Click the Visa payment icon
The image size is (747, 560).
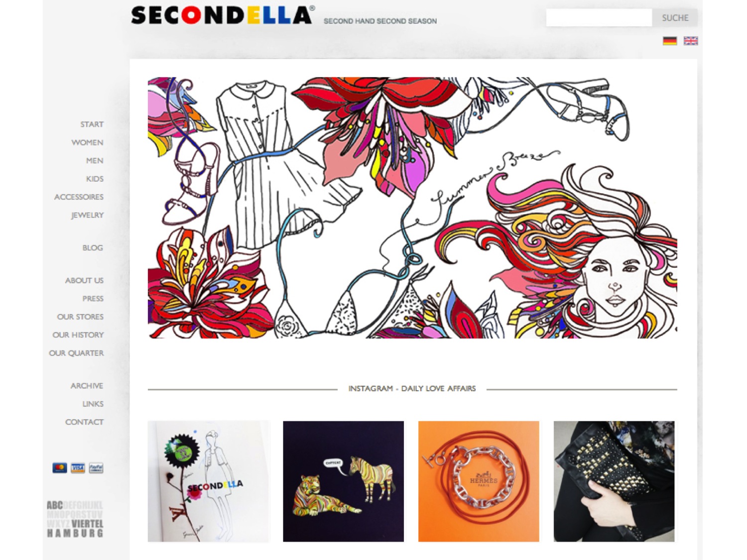78,468
